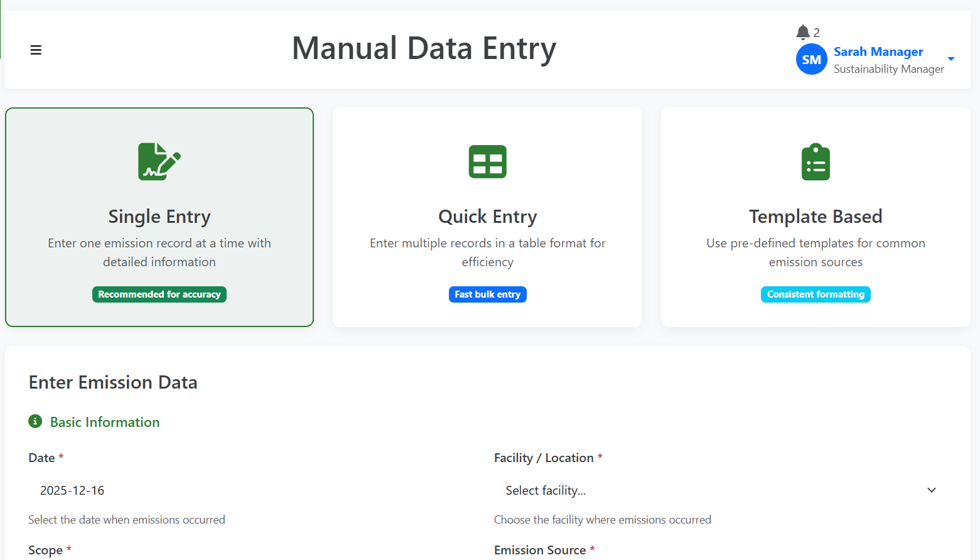Collapse the Basic Information section
The height and width of the screenshot is (560, 980).
click(x=104, y=421)
